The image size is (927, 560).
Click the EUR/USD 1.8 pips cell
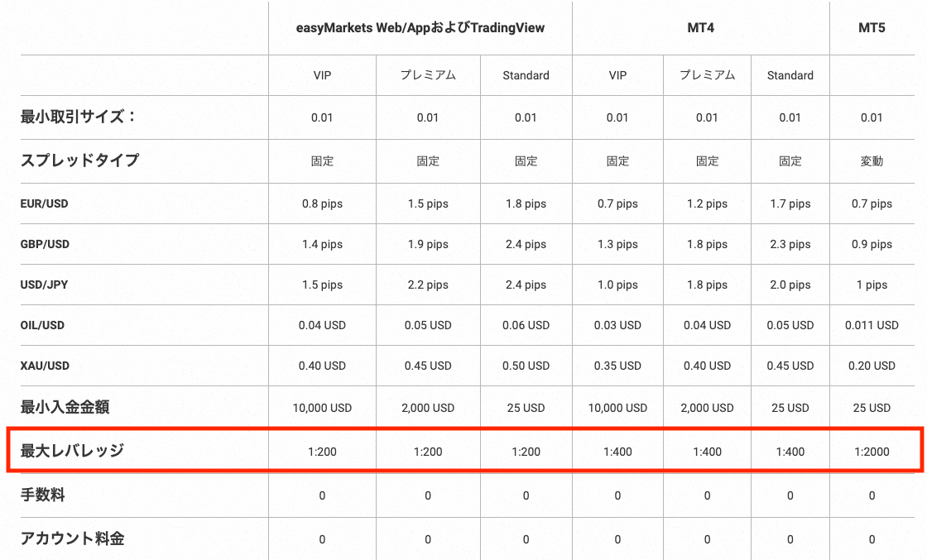tap(526, 203)
